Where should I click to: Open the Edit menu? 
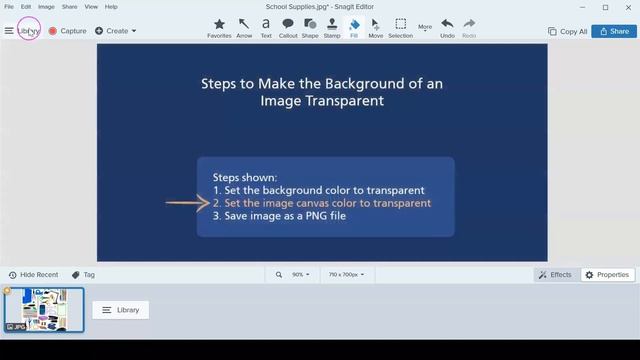click(x=26, y=7)
